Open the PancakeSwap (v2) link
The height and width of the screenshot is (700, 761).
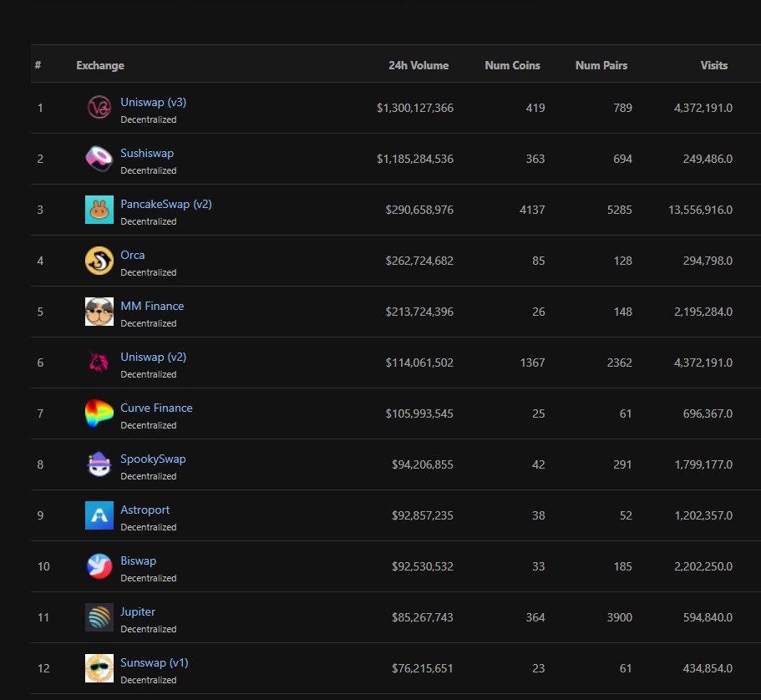pyautogui.click(x=166, y=204)
